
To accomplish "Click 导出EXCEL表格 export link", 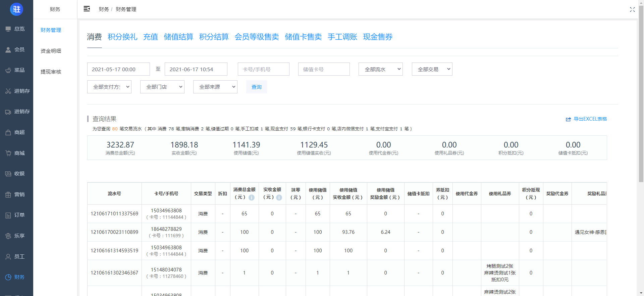I will (x=590, y=119).
